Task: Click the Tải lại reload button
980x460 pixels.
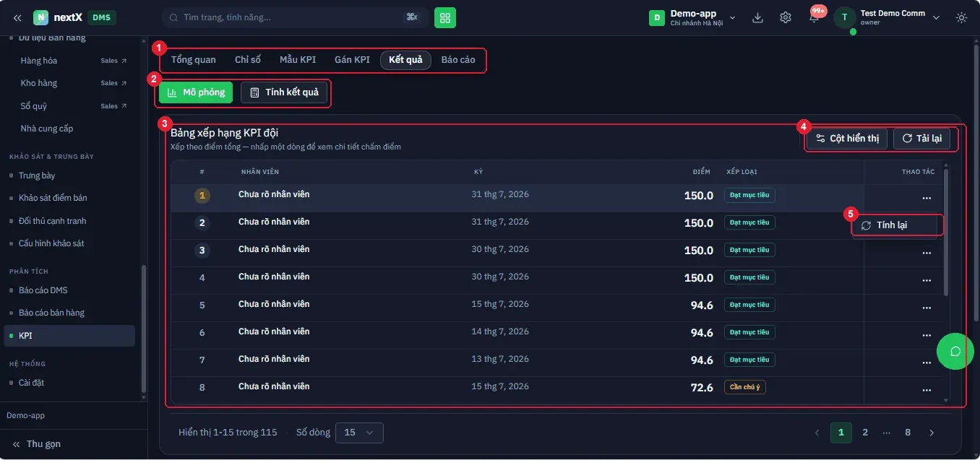Action: [x=922, y=139]
